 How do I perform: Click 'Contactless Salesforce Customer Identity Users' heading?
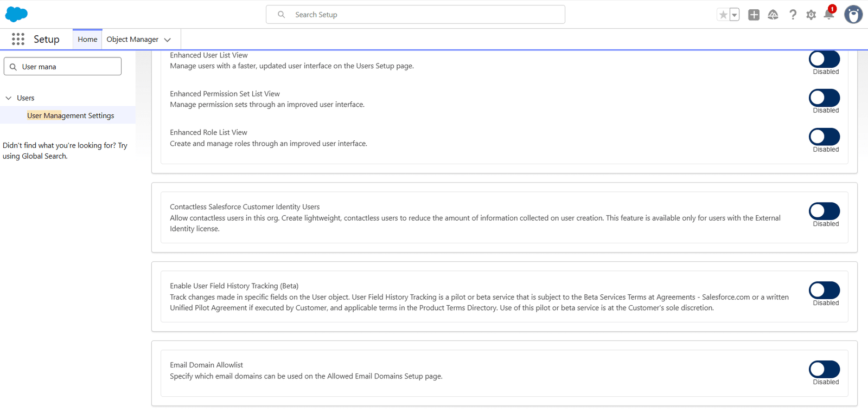click(x=245, y=206)
